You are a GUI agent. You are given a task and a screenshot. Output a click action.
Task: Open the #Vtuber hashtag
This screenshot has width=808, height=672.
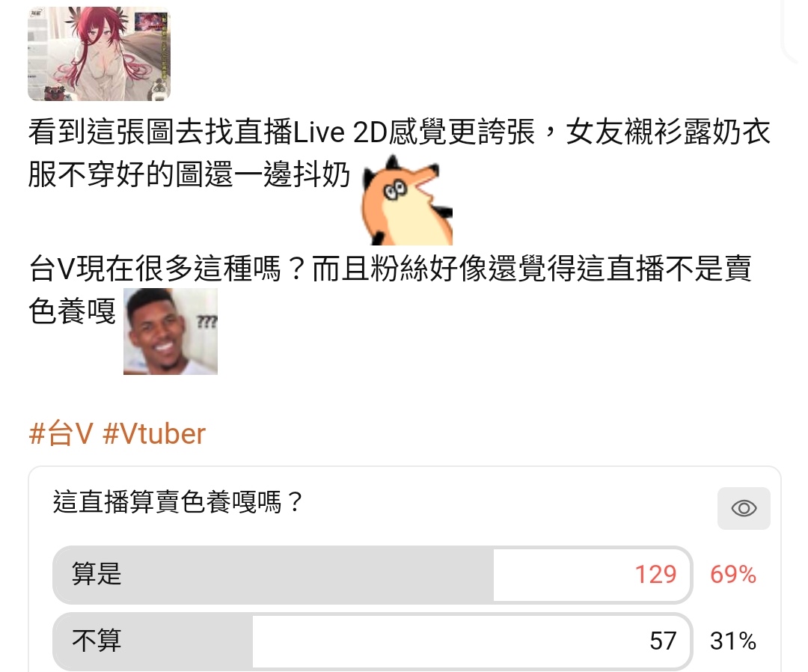pos(154,434)
